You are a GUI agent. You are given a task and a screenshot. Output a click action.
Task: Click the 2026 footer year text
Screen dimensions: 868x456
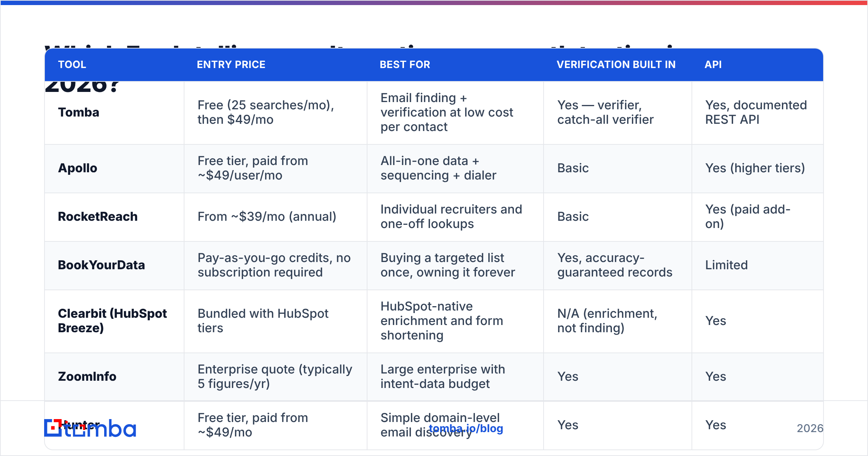(x=810, y=428)
